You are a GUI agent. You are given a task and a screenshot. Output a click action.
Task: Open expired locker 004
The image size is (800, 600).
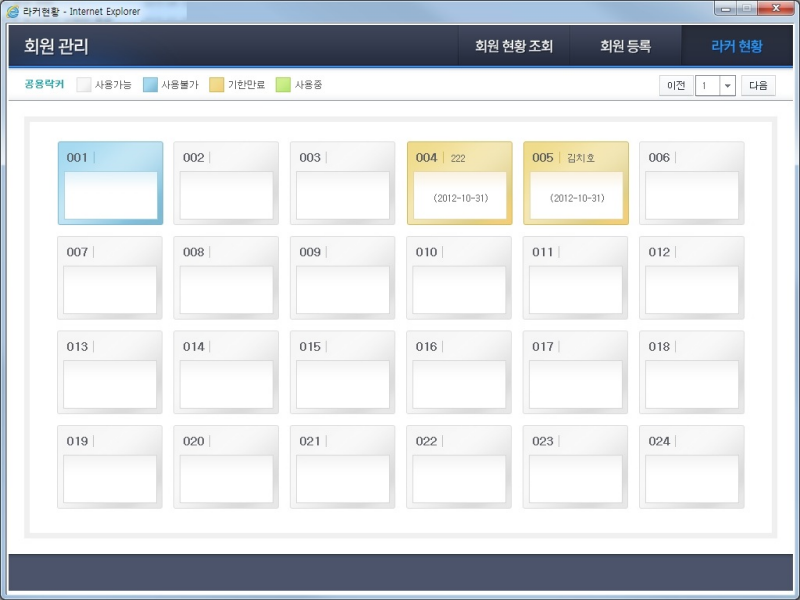pos(459,183)
